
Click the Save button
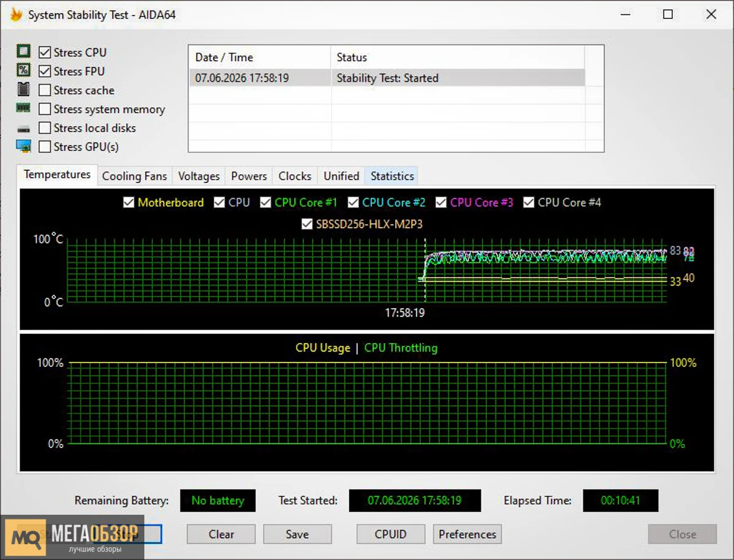297,534
